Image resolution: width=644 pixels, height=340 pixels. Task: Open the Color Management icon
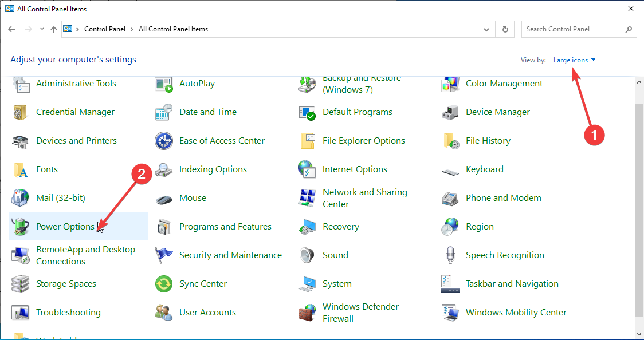(x=450, y=84)
